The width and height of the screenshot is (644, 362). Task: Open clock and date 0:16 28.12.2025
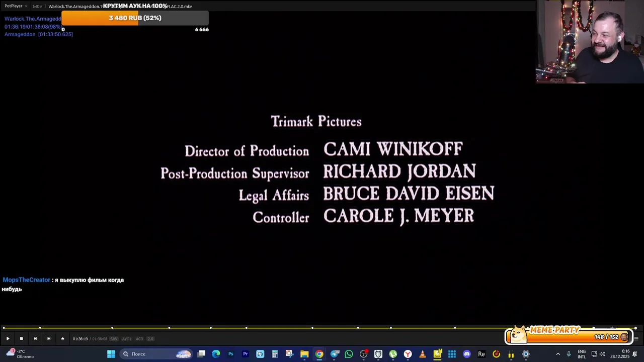point(620,354)
